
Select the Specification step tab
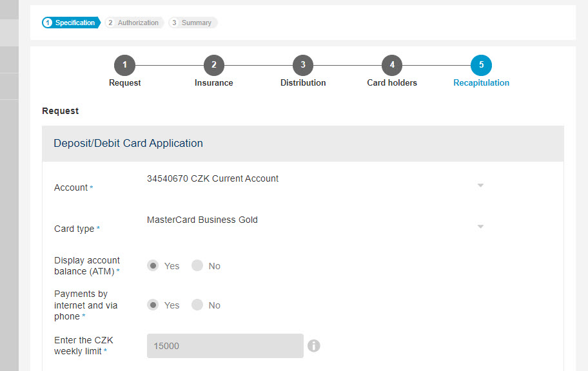(72, 23)
